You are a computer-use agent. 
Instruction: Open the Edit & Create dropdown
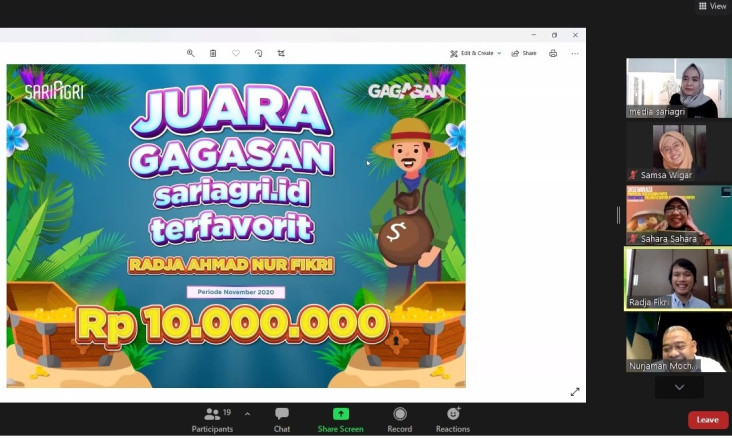tap(475, 53)
